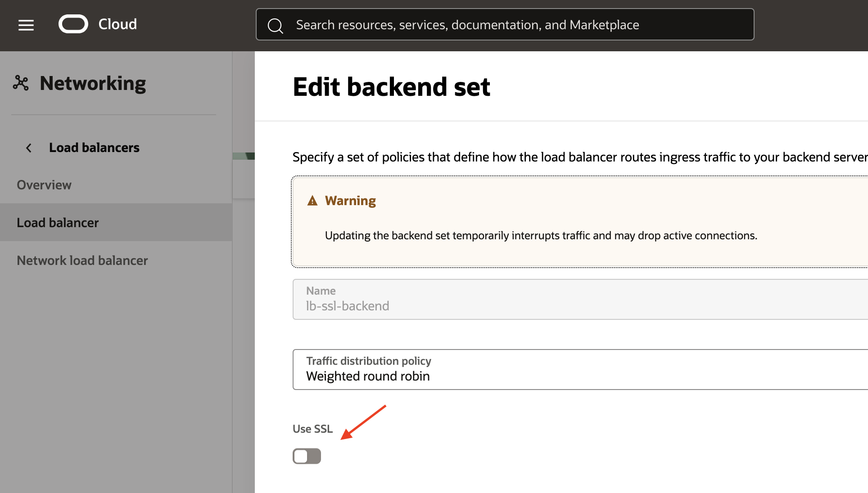Click the Cloud text next to the logo
Screen dimensions: 868x493
[117, 24]
